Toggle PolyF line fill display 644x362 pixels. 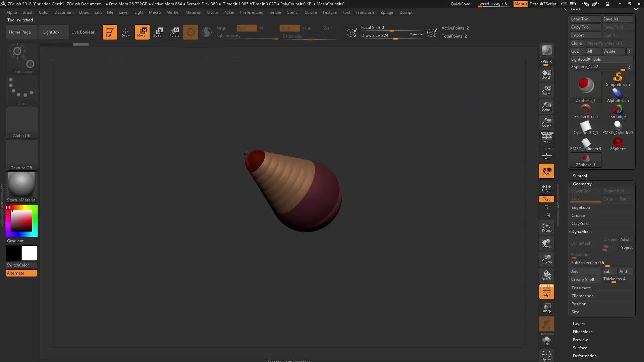tap(546, 292)
